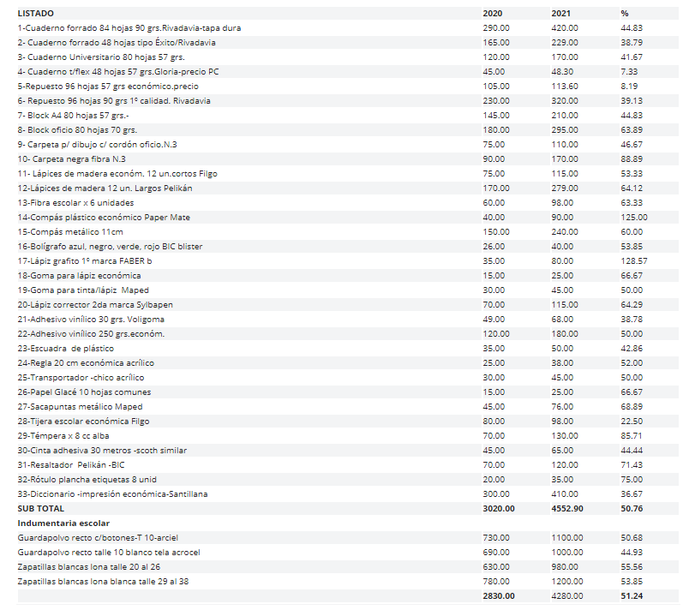Click subtotal percentage 50.76
The width and height of the screenshot is (695, 616).
click(632, 509)
